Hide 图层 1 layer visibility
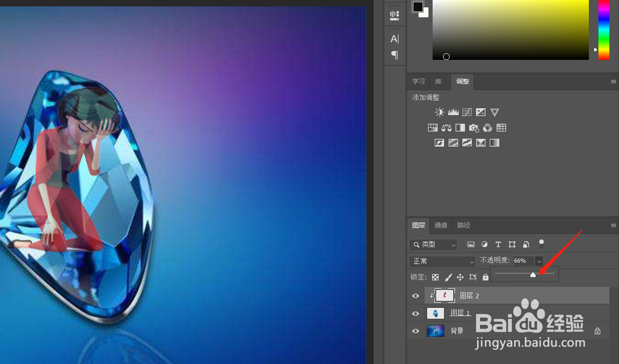Screen dimensions: 619x364 [x=415, y=314]
